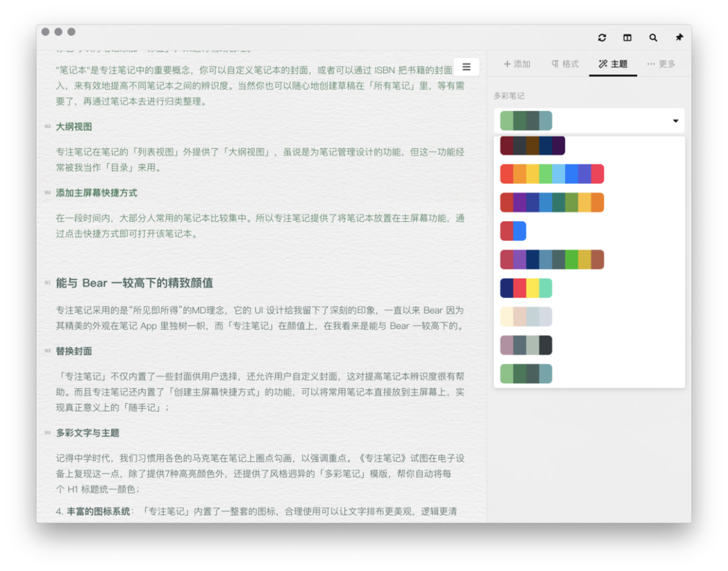The width and height of the screenshot is (728, 571).
Task: Choose the dark maroon-navy-purple palette
Action: point(532,146)
